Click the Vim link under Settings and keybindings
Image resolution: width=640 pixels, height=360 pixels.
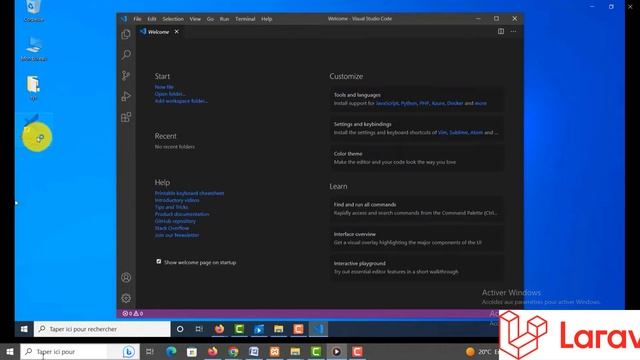point(442,133)
